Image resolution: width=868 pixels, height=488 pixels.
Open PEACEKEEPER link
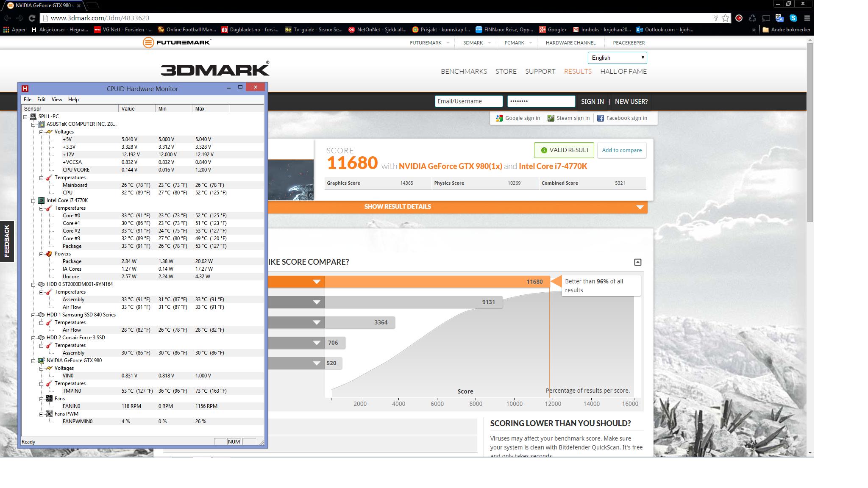[x=629, y=43]
